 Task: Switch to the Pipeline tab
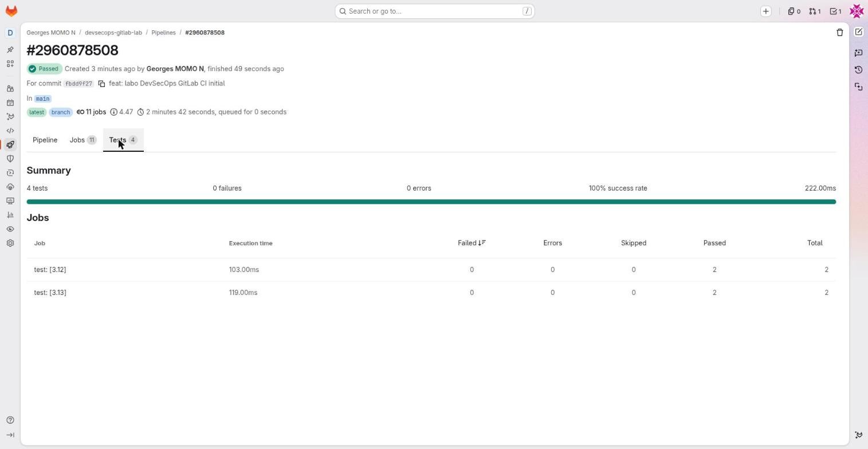tap(45, 140)
